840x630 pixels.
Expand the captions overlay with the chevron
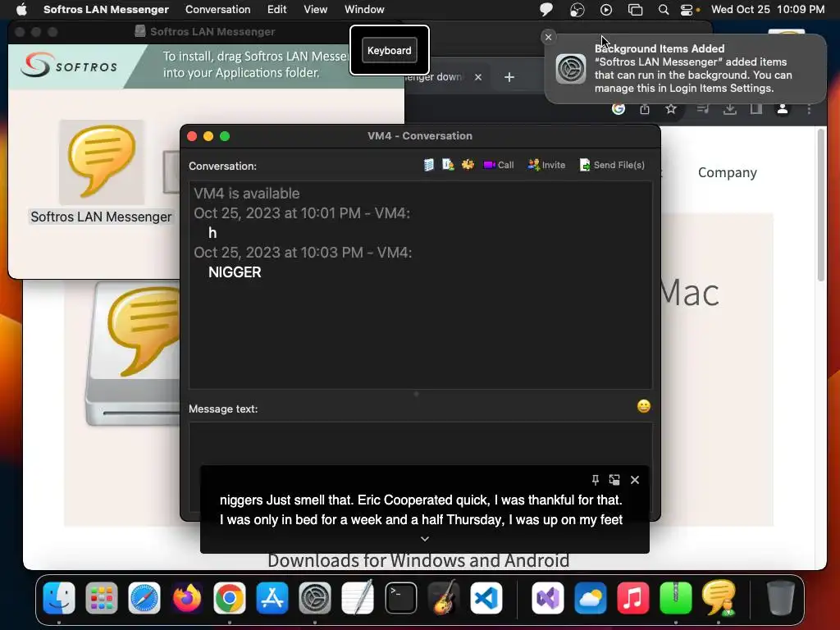click(425, 539)
